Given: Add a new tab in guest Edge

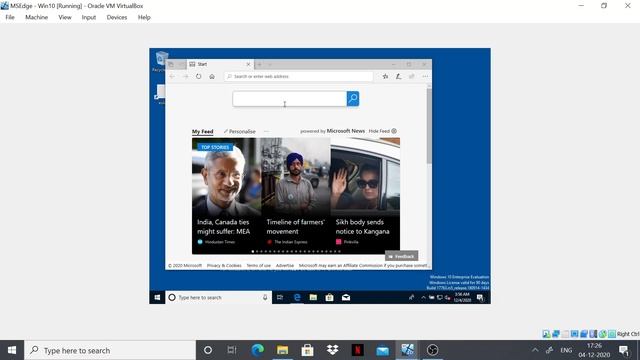Looking at the screenshot, I should (260, 64).
